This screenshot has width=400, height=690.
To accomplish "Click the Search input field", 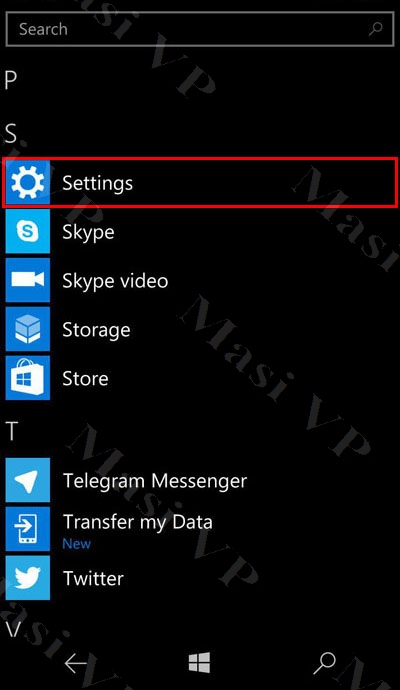I will (x=200, y=29).
